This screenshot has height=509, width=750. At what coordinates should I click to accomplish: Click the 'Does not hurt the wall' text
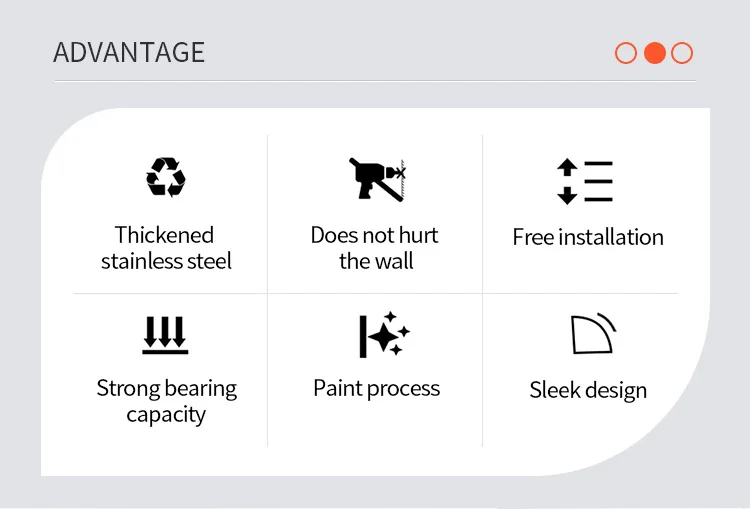click(x=375, y=248)
